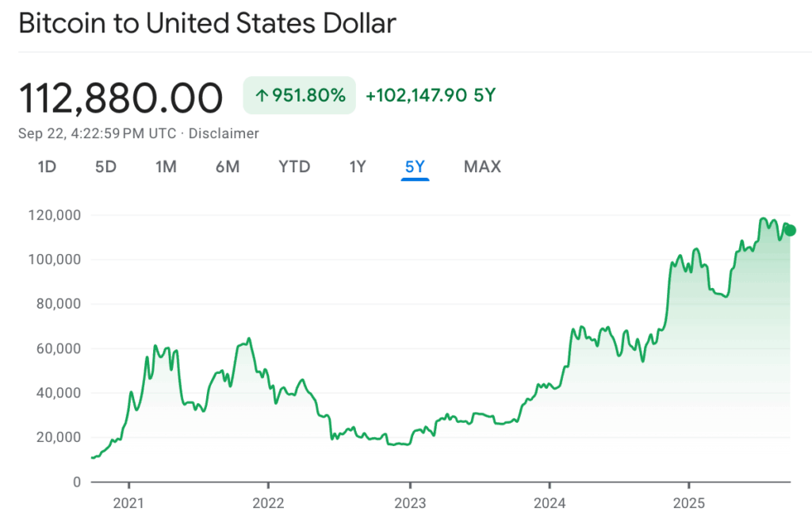
Task: Switch chart to 1Y range
Action: pyautogui.click(x=358, y=167)
